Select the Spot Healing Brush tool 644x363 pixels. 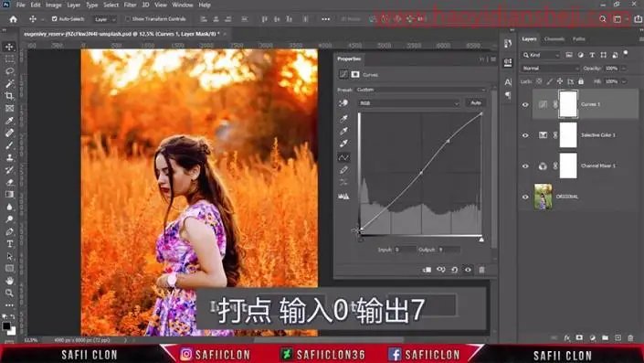(x=9, y=133)
